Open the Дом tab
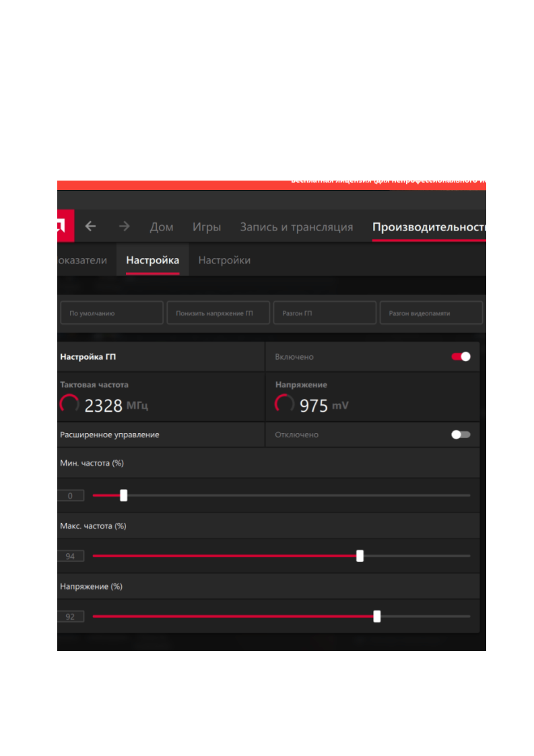 (162, 226)
